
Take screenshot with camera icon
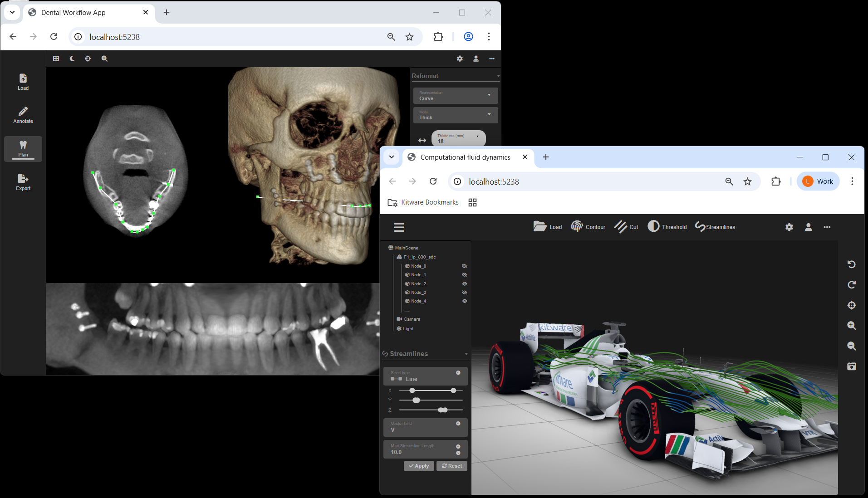click(852, 366)
